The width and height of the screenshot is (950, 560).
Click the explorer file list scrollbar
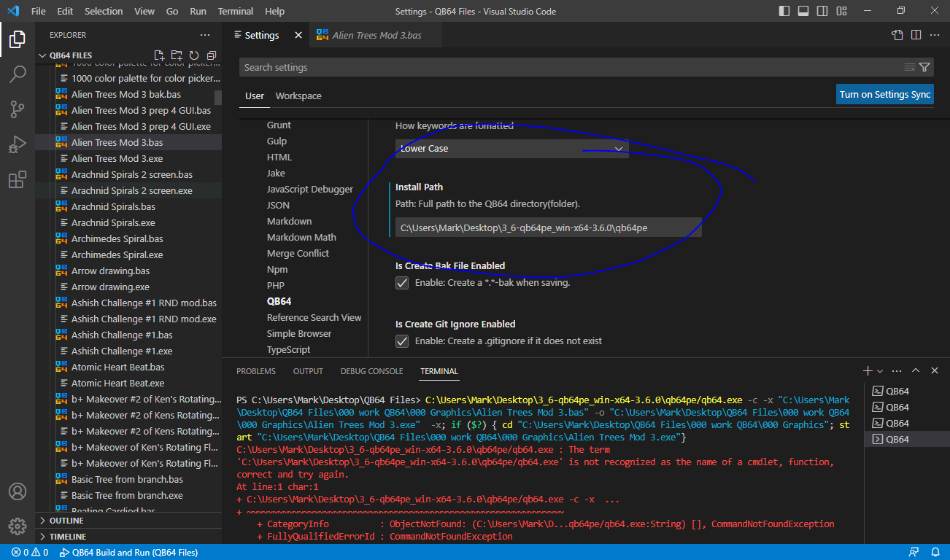click(x=217, y=98)
